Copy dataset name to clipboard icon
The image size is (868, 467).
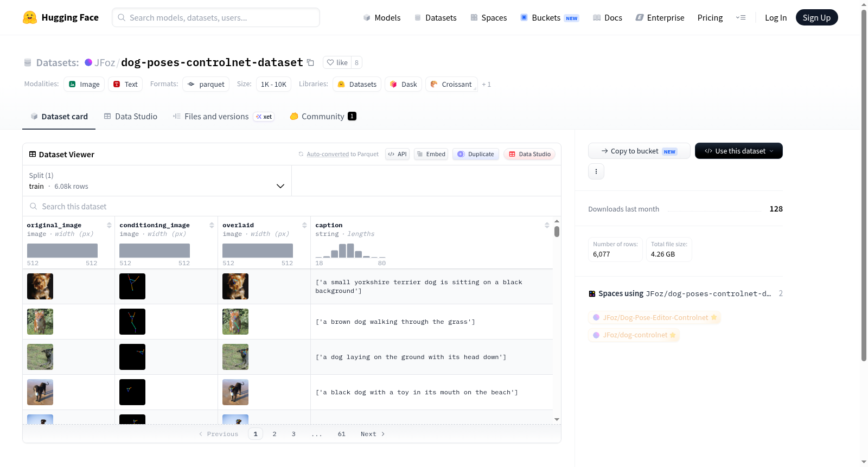310,62
